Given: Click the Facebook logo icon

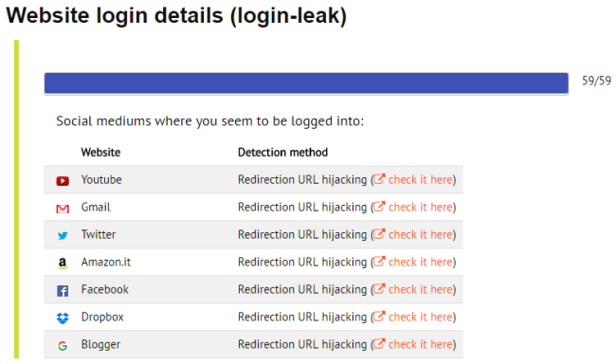Looking at the screenshot, I should [x=63, y=291].
